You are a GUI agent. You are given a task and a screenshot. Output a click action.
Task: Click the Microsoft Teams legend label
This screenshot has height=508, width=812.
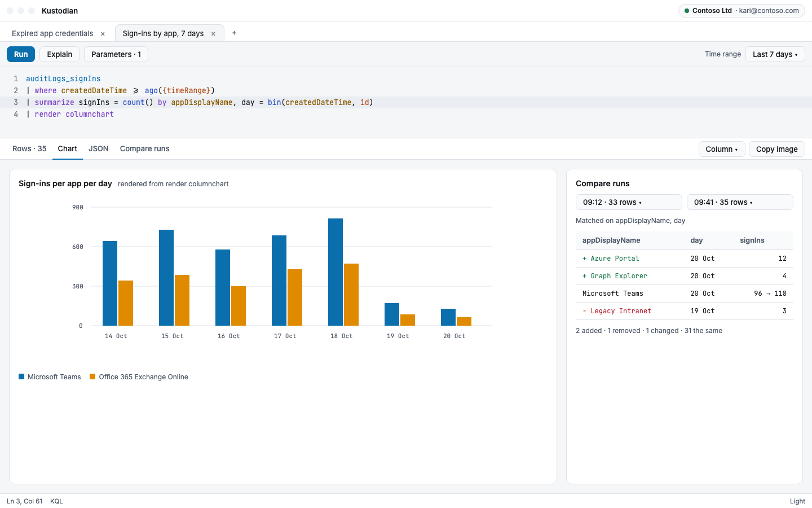[x=54, y=377]
